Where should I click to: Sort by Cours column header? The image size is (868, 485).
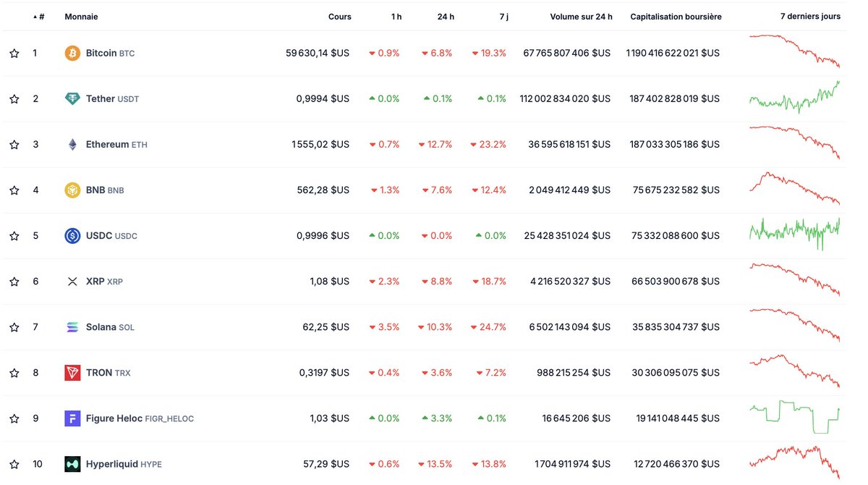(340, 17)
